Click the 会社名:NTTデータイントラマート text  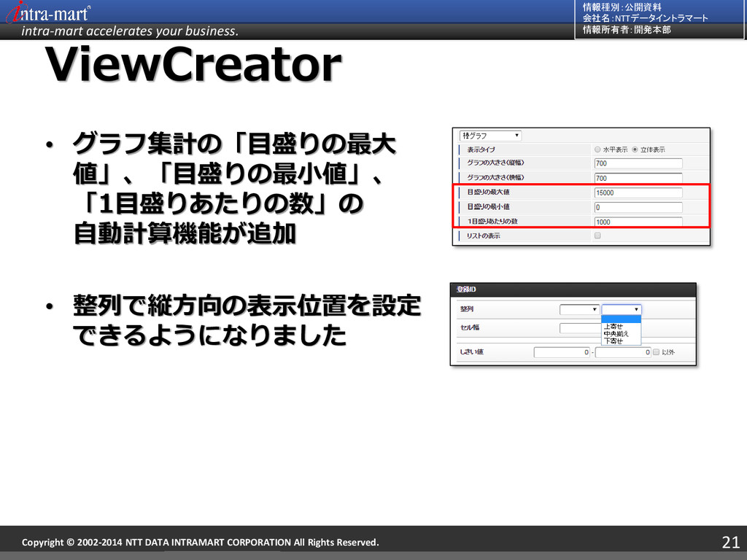[645, 18]
